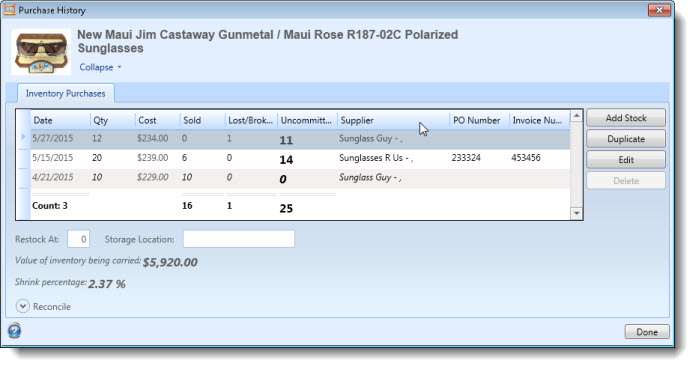
Task: Expand the Reconcile section
Action: point(51,307)
